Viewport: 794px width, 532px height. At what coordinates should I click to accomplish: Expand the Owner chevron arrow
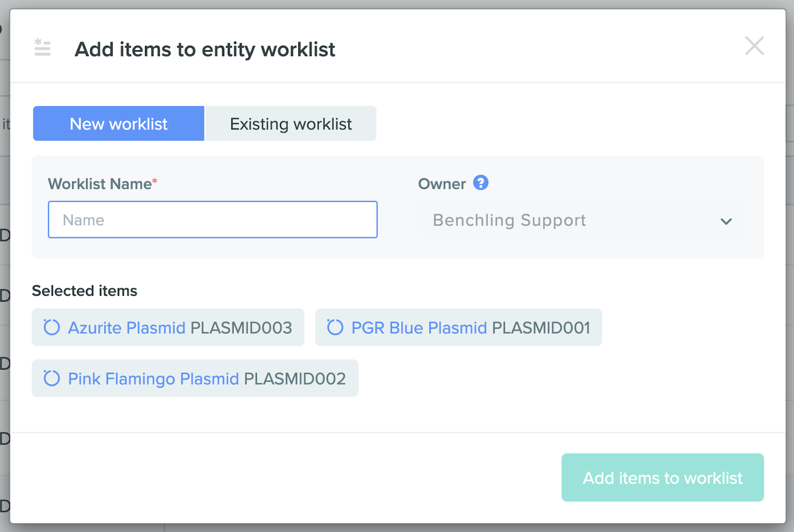point(726,221)
